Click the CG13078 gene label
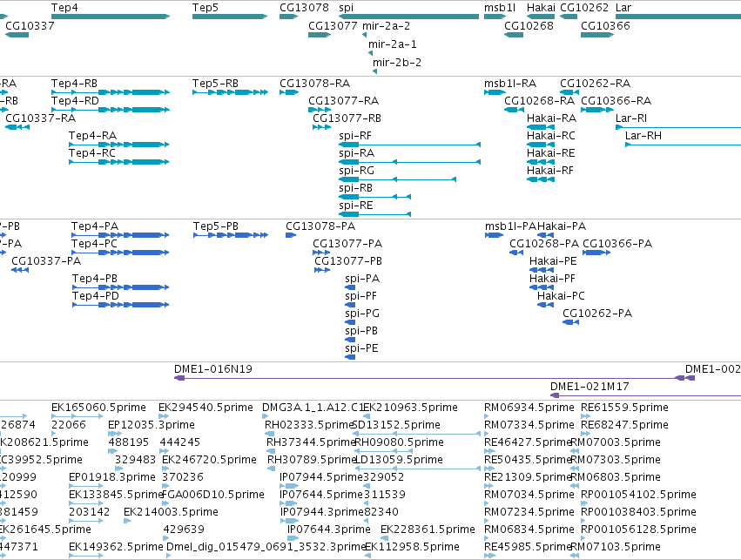The width and height of the screenshot is (741, 560). (x=304, y=8)
